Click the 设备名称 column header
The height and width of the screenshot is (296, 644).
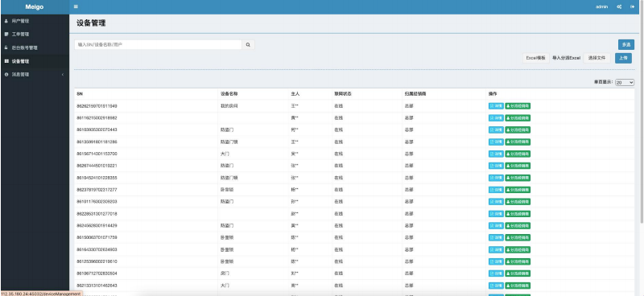(229, 94)
